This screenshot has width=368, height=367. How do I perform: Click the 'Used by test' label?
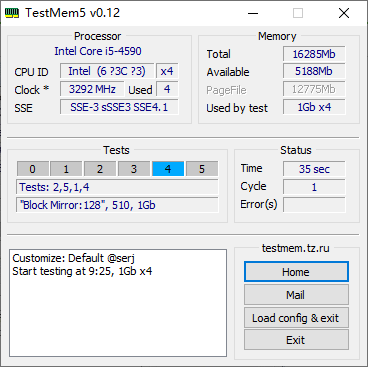237,108
